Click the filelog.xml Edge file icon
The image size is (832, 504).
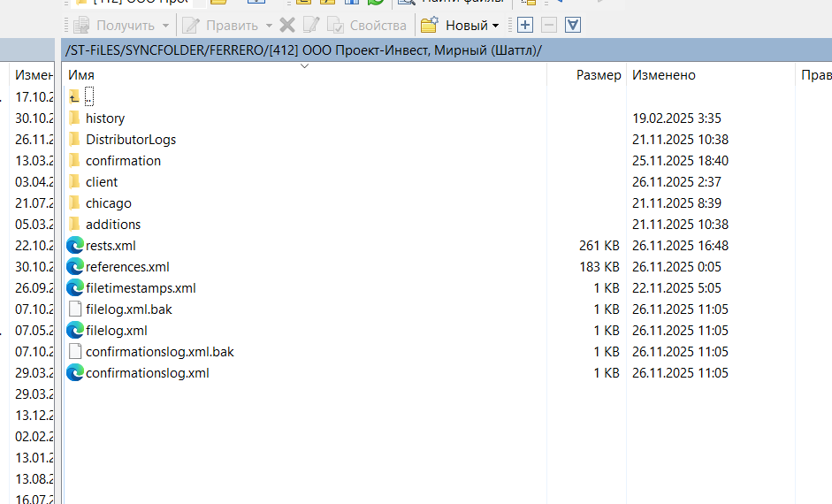(x=75, y=330)
